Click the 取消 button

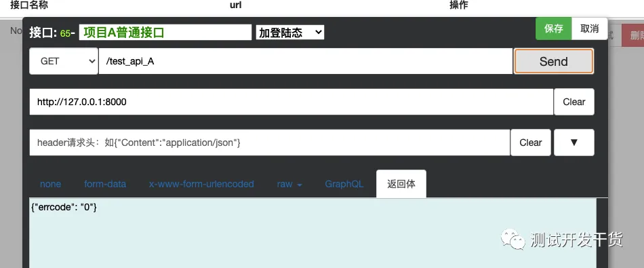(x=589, y=28)
